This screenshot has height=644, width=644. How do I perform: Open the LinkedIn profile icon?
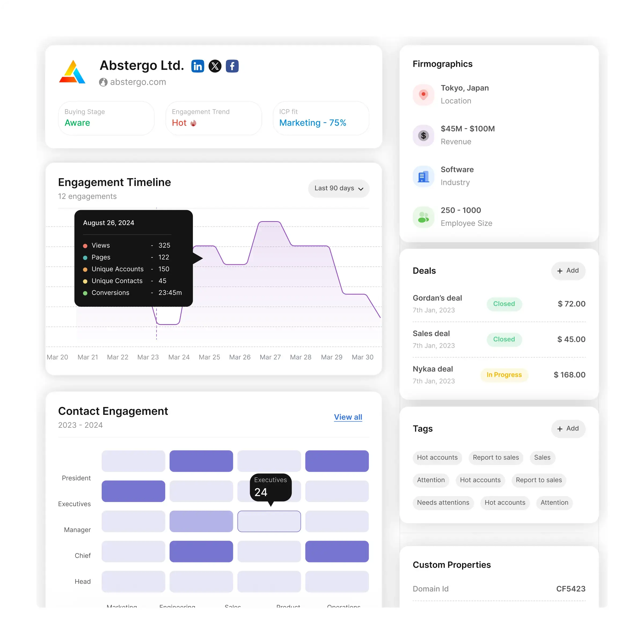tap(198, 66)
